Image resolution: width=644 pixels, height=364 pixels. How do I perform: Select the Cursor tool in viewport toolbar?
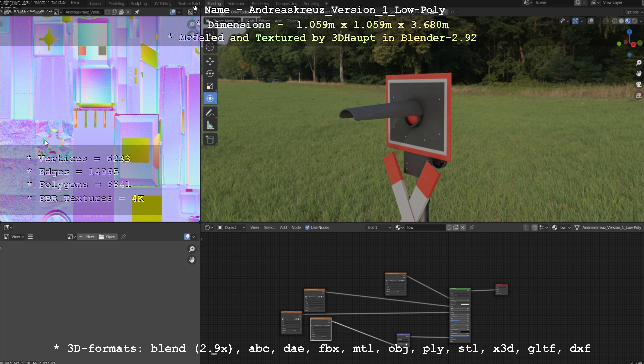tap(210, 47)
